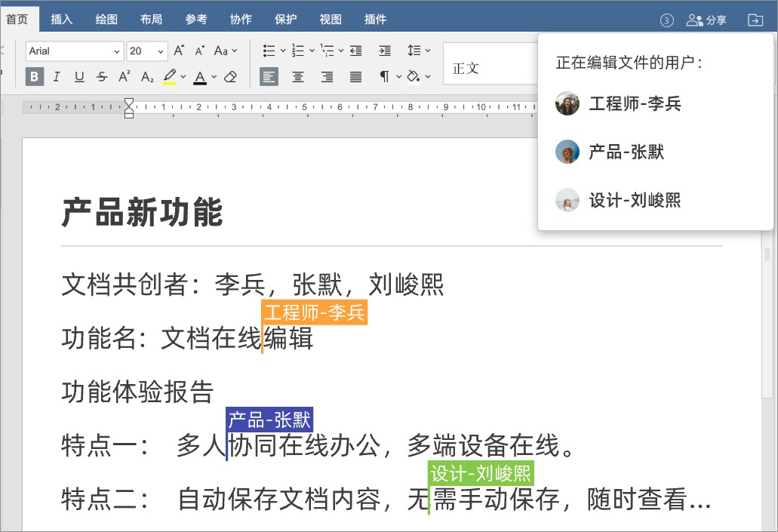Toggle italic text formatting
The image size is (778, 532).
click(x=57, y=76)
